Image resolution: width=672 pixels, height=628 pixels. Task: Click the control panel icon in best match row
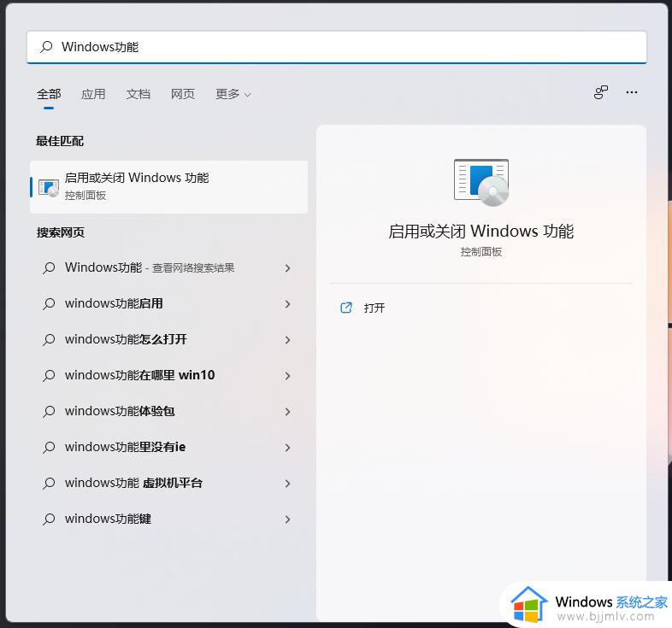point(49,188)
